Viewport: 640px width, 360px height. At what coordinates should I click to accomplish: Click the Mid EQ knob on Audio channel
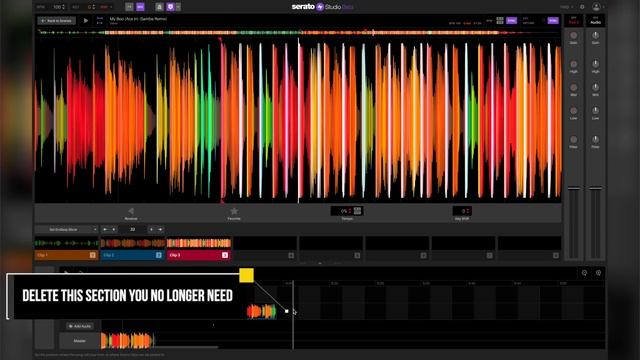coord(596,87)
